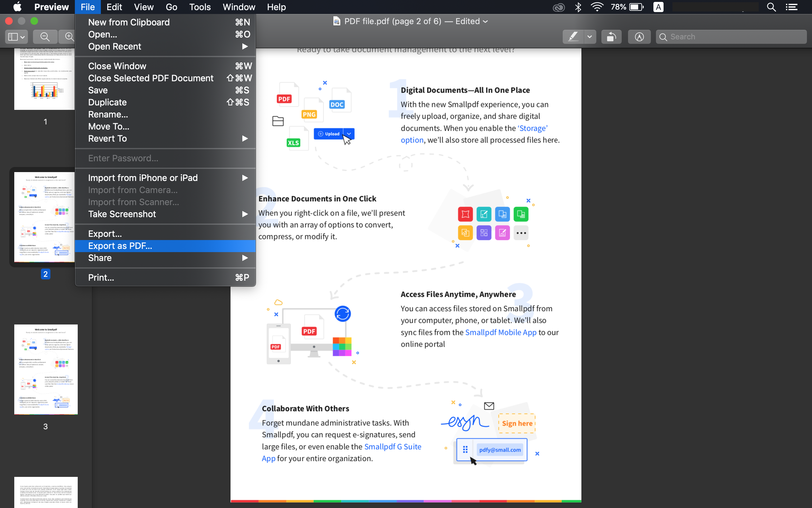Choose Save in File menu
812x508 pixels.
coord(165,90)
